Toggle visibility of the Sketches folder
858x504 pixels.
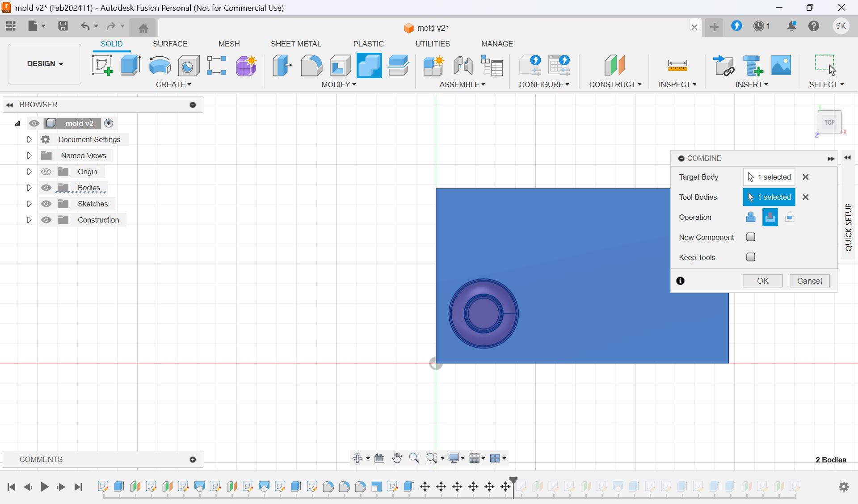point(46,204)
